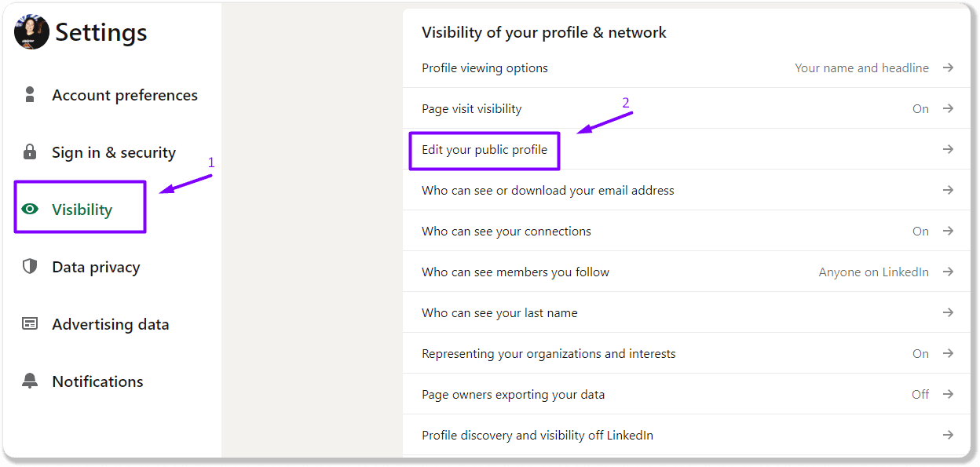Click the Data privacy shield icon
This screenshot has width=980, height=467.
(x=30, y=267)
